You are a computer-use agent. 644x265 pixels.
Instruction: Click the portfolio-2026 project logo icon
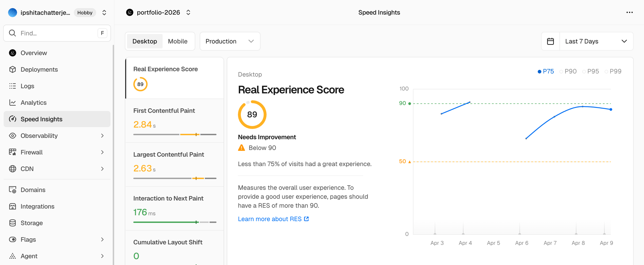coord(130,13)
